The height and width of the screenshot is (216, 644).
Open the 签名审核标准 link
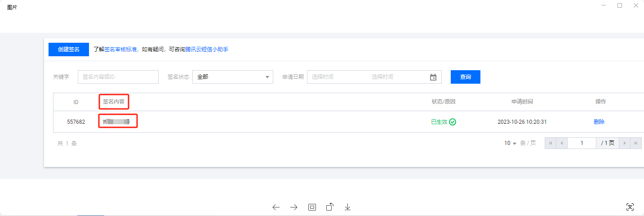[120, 49]
